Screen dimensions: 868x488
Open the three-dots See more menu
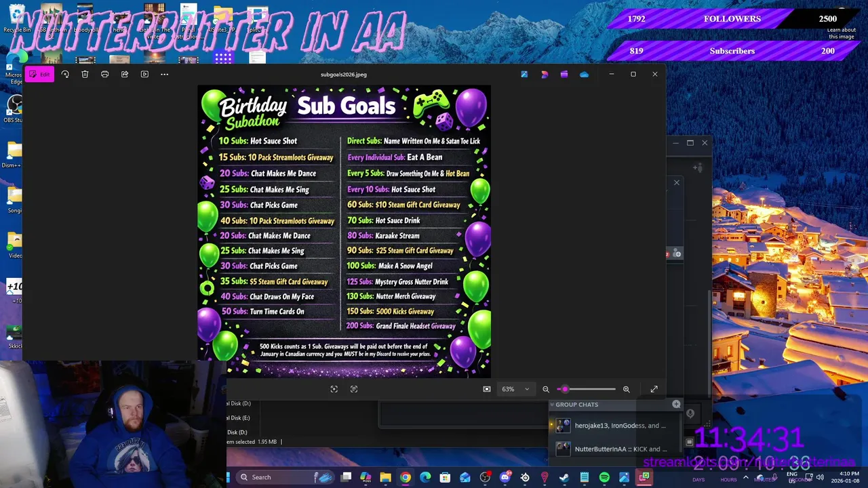click(164, 74)
